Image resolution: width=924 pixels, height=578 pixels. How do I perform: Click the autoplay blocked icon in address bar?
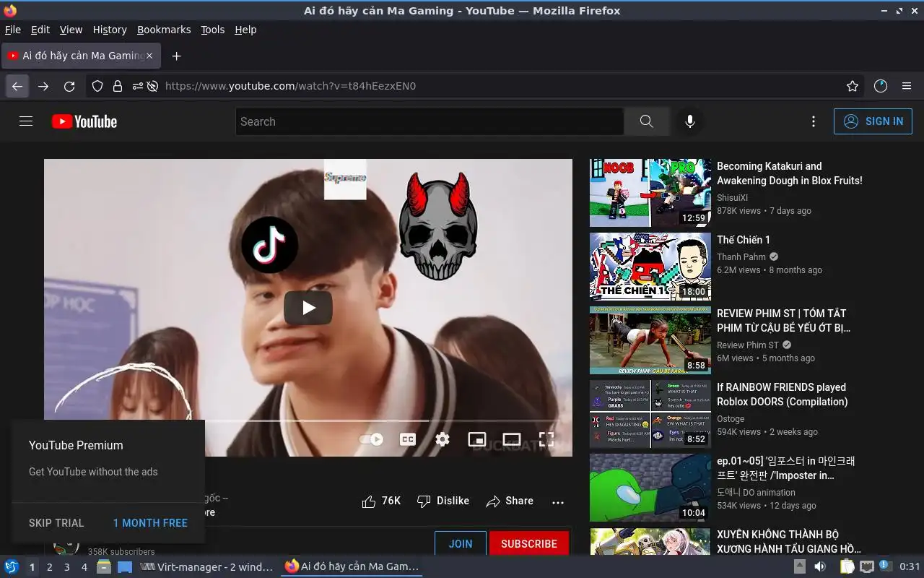[152, 86]
